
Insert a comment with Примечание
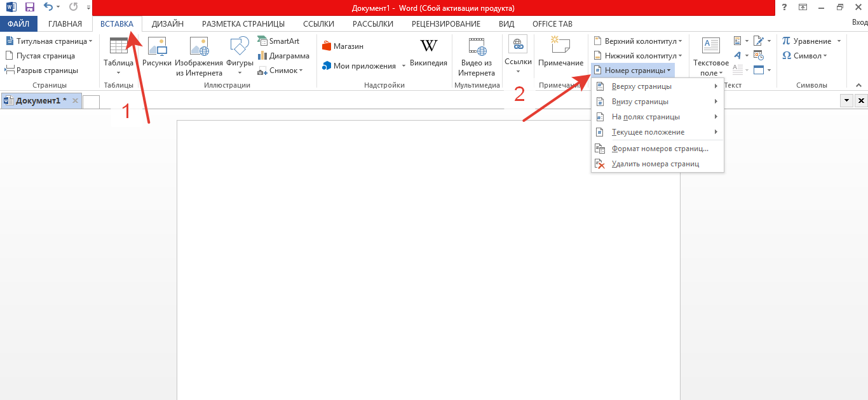(x=560, y=48)
